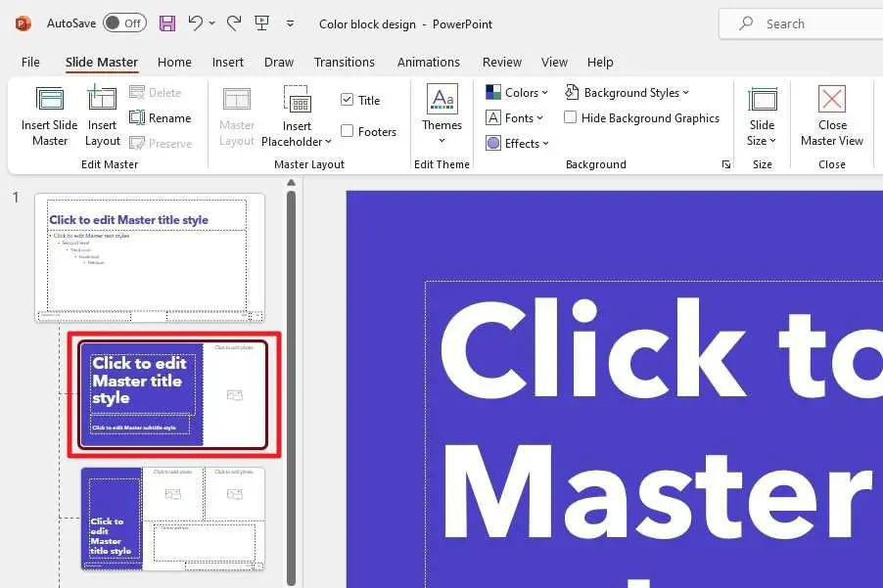Open the theme Effects dropdown
Screen dimensions: 883x588
[x=517, y=143]
